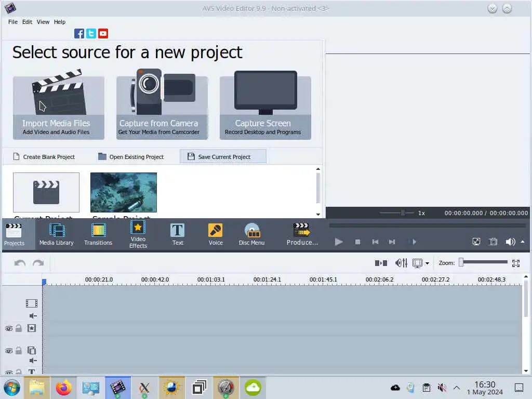The image size is (532, 399).
Task: Toggle main video track audio icon
Action: pos(33,316)
